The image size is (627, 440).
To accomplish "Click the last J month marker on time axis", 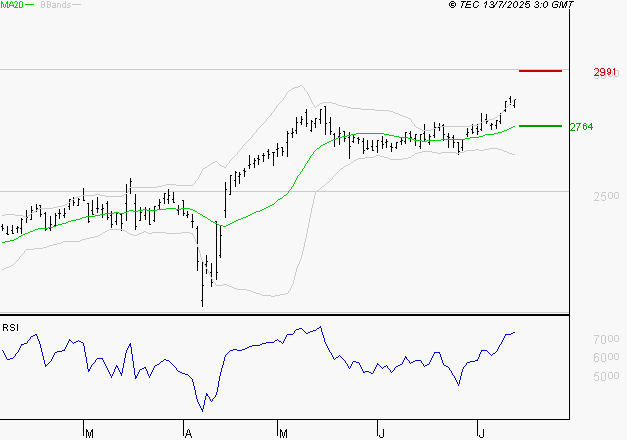I will pos(482,434).
